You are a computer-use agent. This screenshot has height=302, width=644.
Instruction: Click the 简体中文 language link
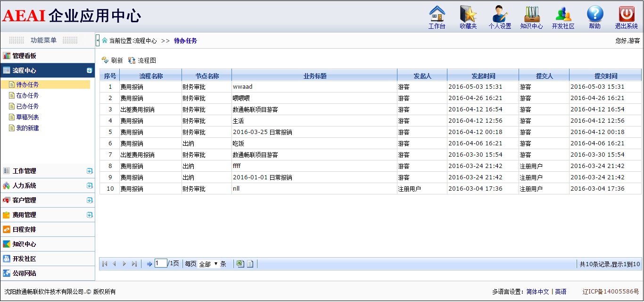[537, 292]
